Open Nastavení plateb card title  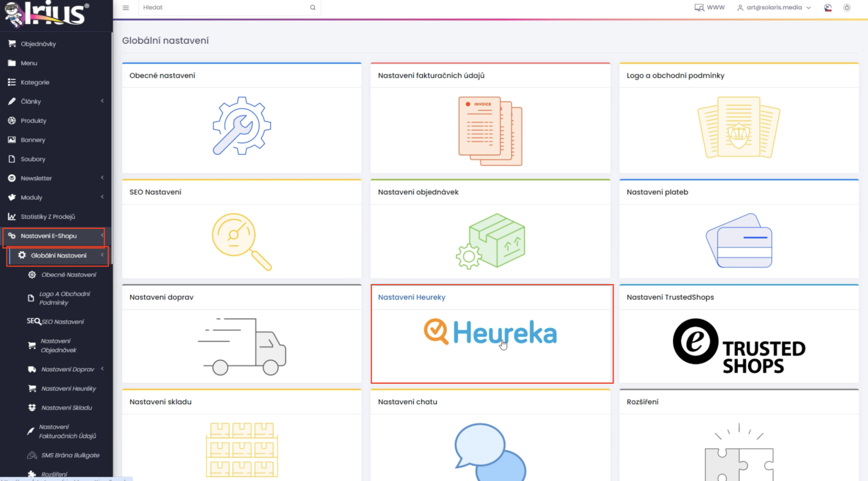657,192
